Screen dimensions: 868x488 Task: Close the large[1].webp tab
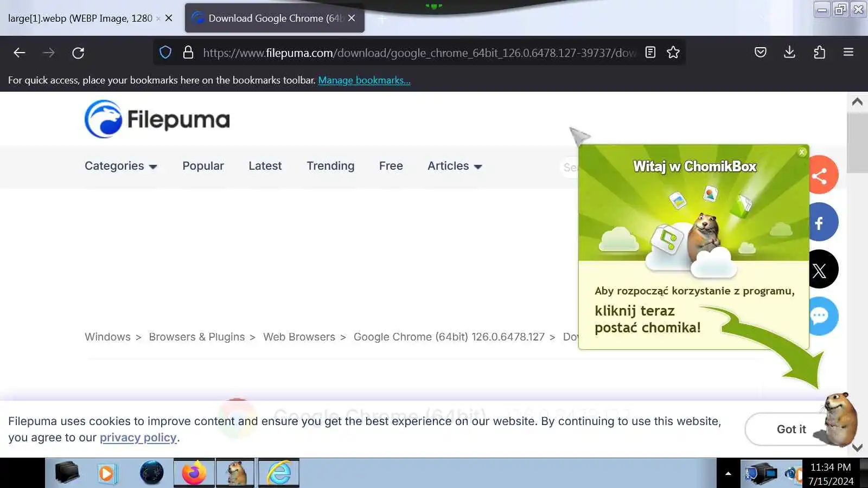coord(169,18)
